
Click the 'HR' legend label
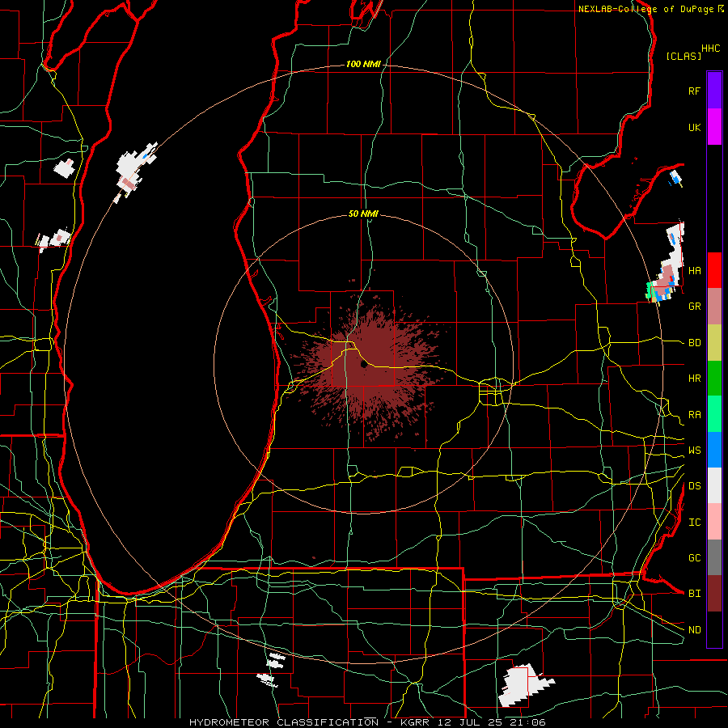pos(695,379)
